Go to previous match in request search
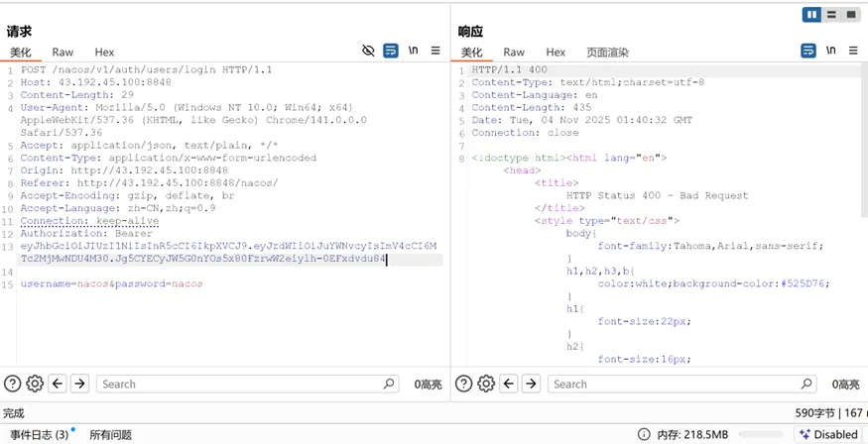Screen dimensions: 868x444 click(58, 384)
